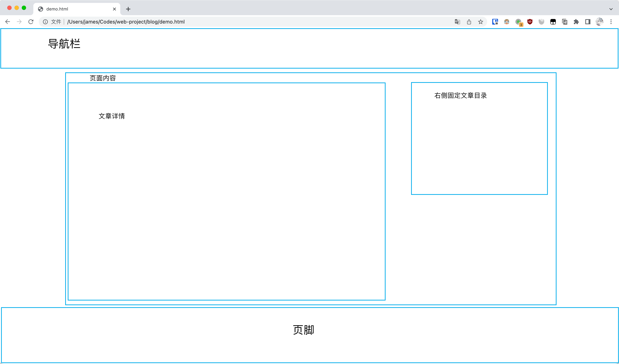Viewport: 619px width, 364px height.
Task: Open the Extensions puzzle piece menu
Action: (x=576, y=22)
